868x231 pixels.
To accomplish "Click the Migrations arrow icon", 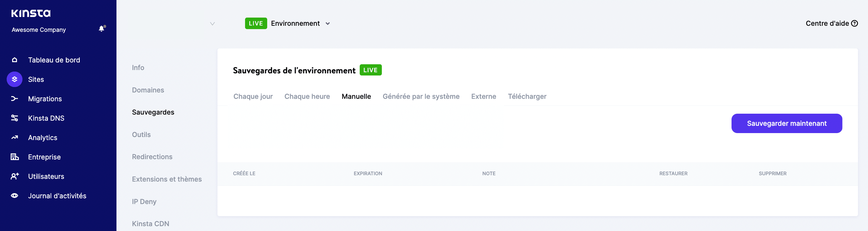I will click(x=15, y=99).
